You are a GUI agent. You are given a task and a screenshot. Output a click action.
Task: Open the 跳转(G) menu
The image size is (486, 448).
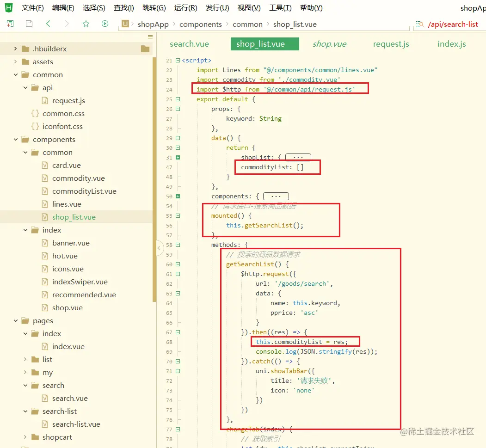click(x=154, y=8)
